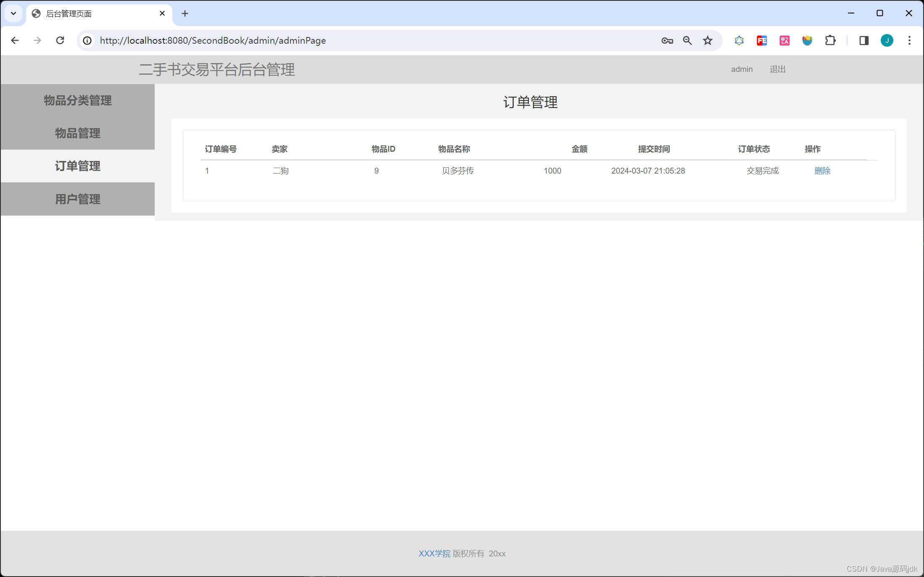Bookmark this page with the star

[708, 40]
